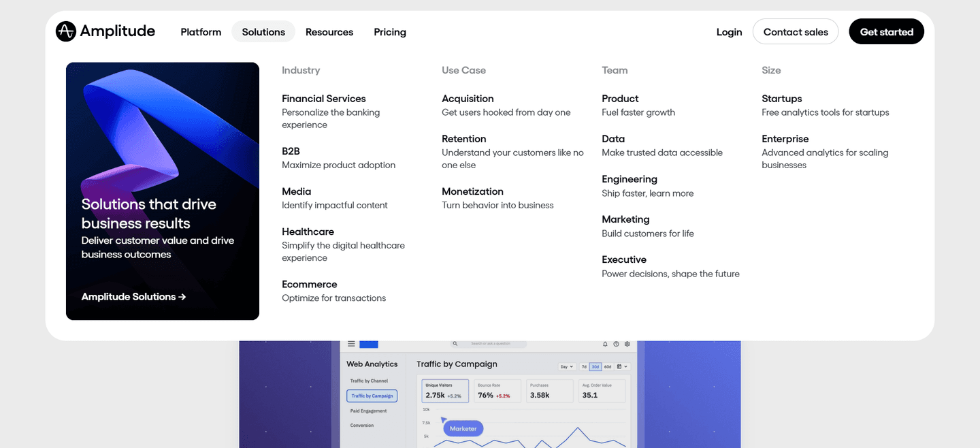
Task: Click the 'Industry' column heading
Action: coord(301,70)
